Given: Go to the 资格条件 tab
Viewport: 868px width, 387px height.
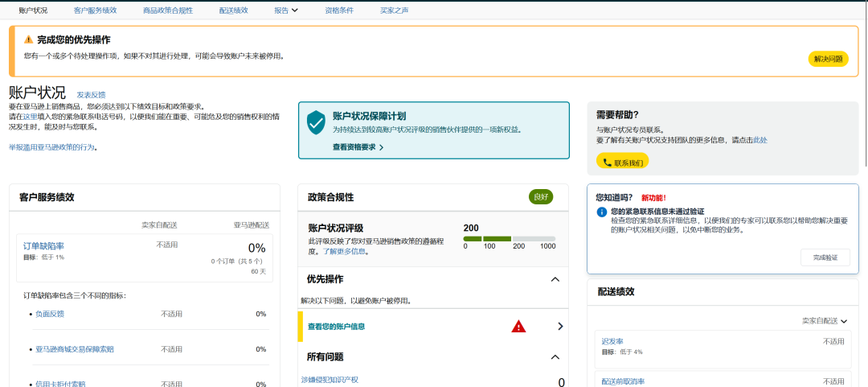Looking at the screenshot, I should click(339, 10).
